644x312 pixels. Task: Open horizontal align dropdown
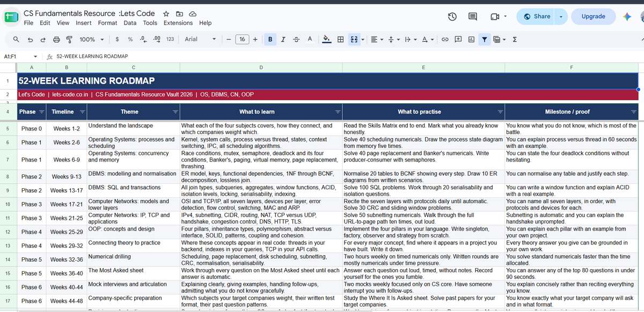click(376, 39)
